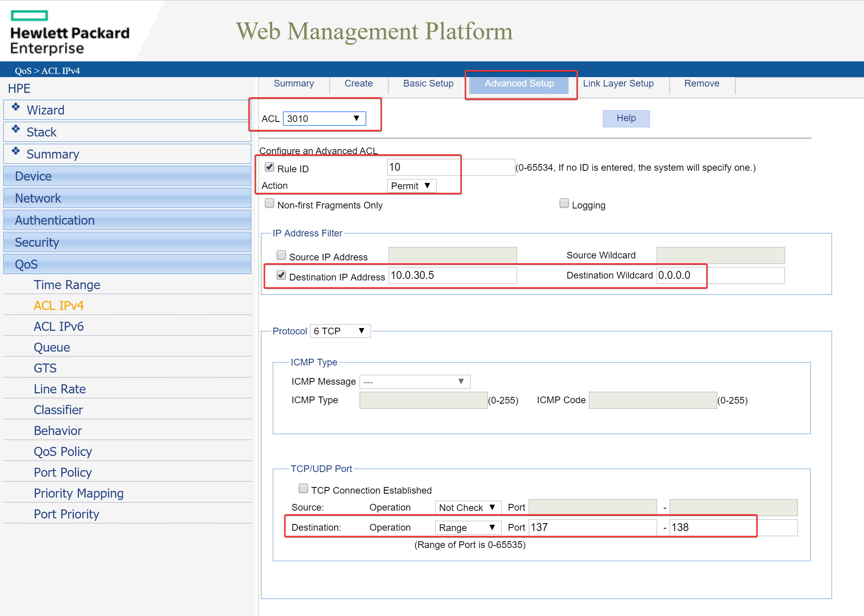
Task: Open the Classifier page
Action: [x=58, y=409]
